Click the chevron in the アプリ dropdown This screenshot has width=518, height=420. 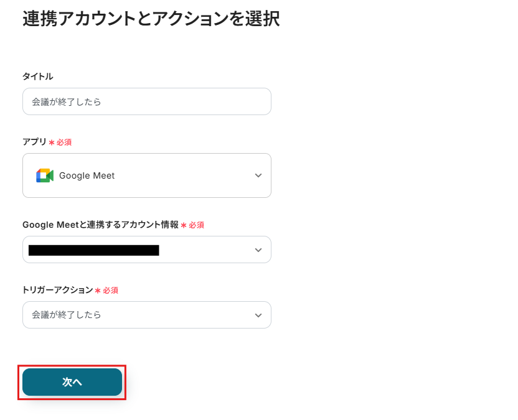pos(258,175)
